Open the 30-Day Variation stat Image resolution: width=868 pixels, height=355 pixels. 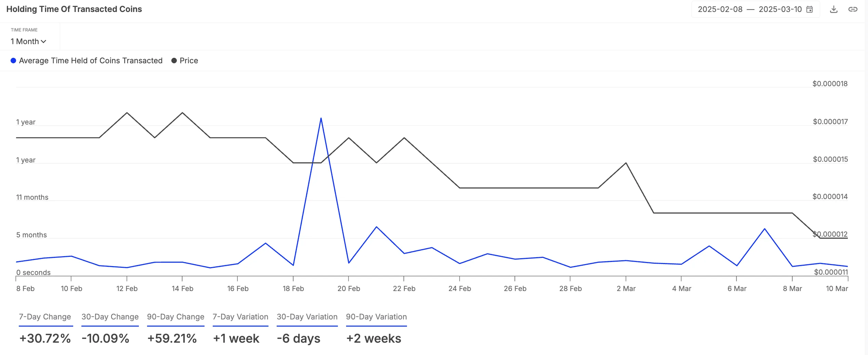(x=307, y=317)
